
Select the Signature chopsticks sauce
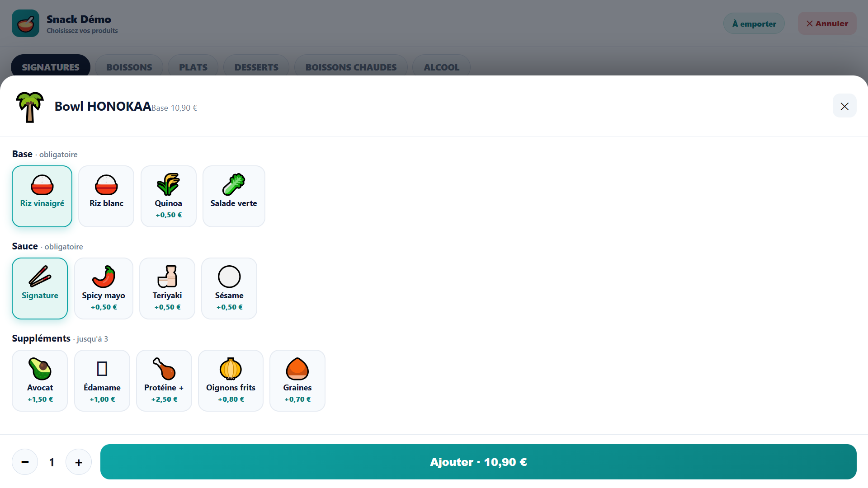40,288
